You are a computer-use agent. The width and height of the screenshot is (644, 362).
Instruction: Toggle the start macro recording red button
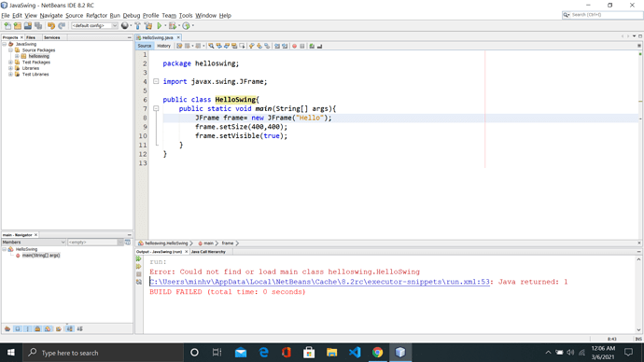[294, 46]
